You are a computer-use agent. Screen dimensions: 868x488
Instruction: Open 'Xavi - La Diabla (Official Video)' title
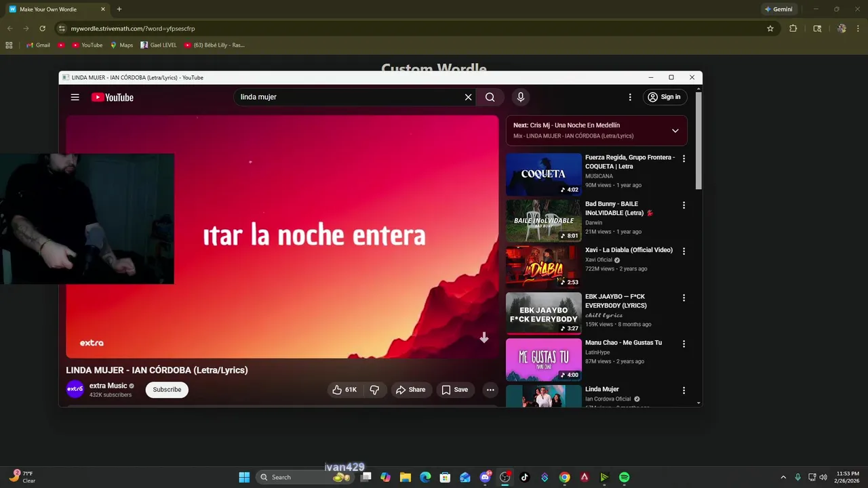629,250
